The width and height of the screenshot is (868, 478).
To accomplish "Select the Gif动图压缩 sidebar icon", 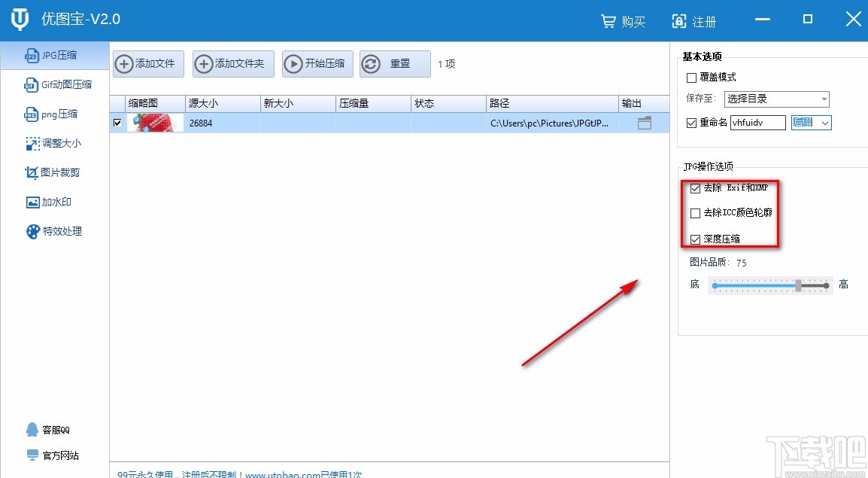I will 56,84.
